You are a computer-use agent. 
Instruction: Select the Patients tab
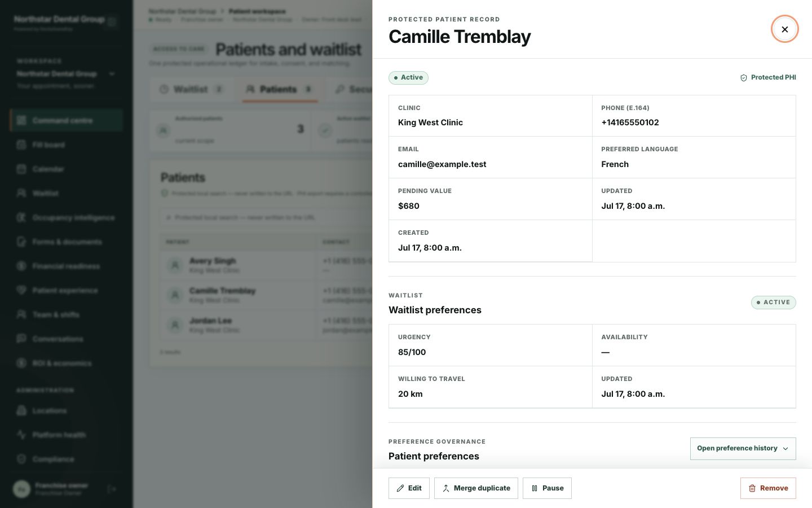click(280, 89)
